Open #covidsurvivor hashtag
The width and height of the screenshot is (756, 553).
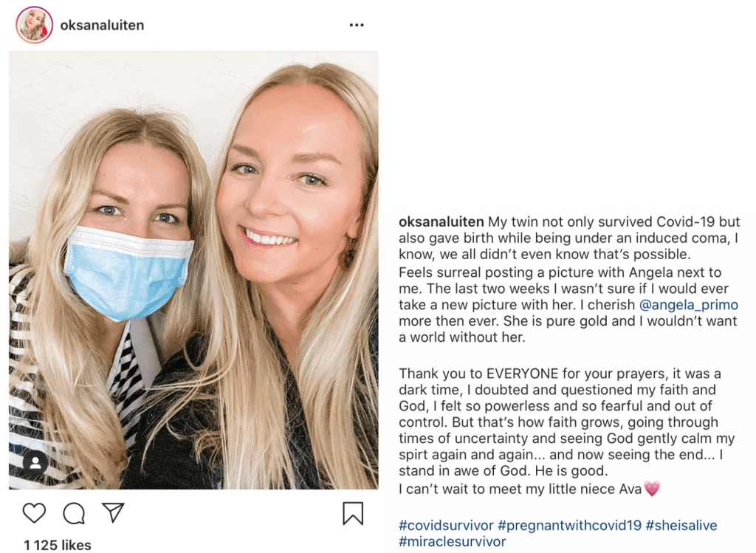click(x=447, y=525)
